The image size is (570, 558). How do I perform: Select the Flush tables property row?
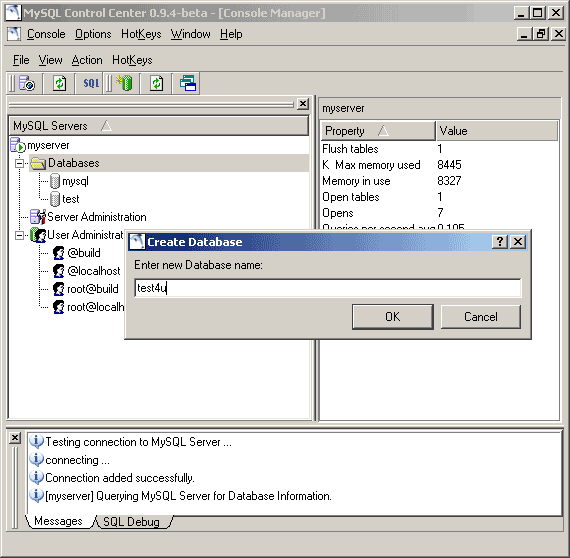coord(439,149)
